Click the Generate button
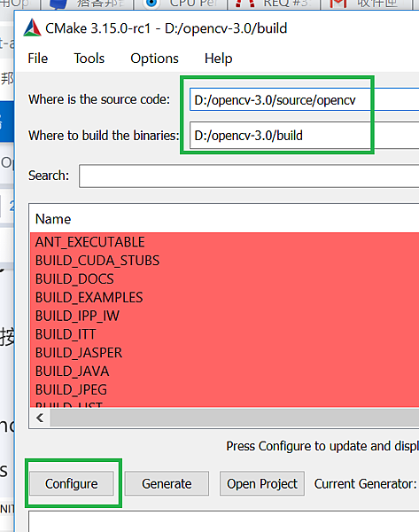The width and height of the screenshot is (419, 532). click(x=167, y=483)
